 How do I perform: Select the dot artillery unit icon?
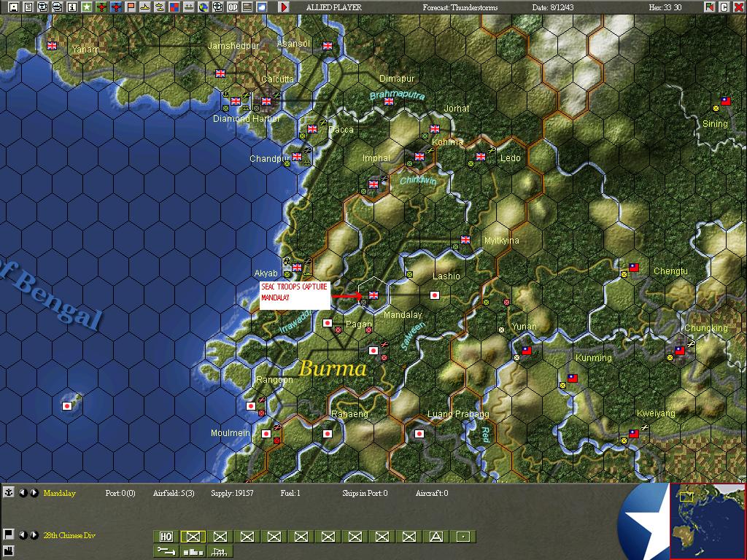click(x=463, y=537)
